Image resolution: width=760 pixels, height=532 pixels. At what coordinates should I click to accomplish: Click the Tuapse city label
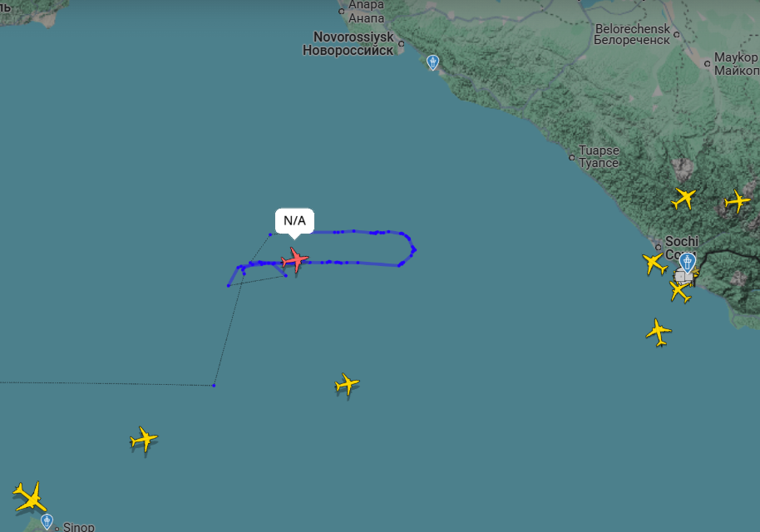[599, 156]
